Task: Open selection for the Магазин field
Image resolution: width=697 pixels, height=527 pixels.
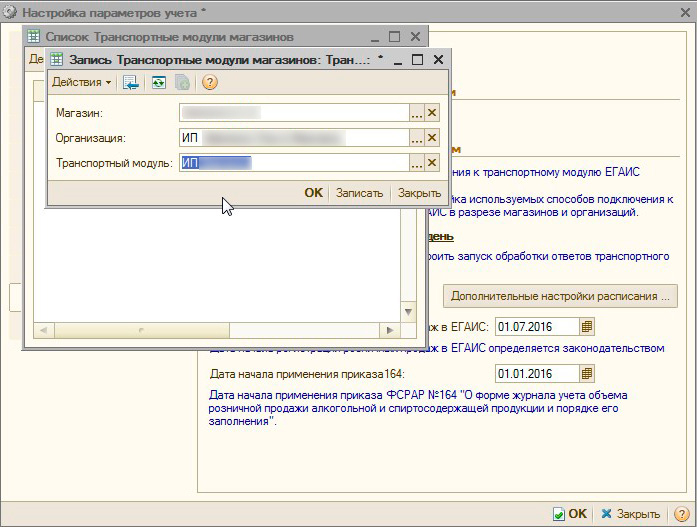Action: pyautogui.click(x=417, y=113)
